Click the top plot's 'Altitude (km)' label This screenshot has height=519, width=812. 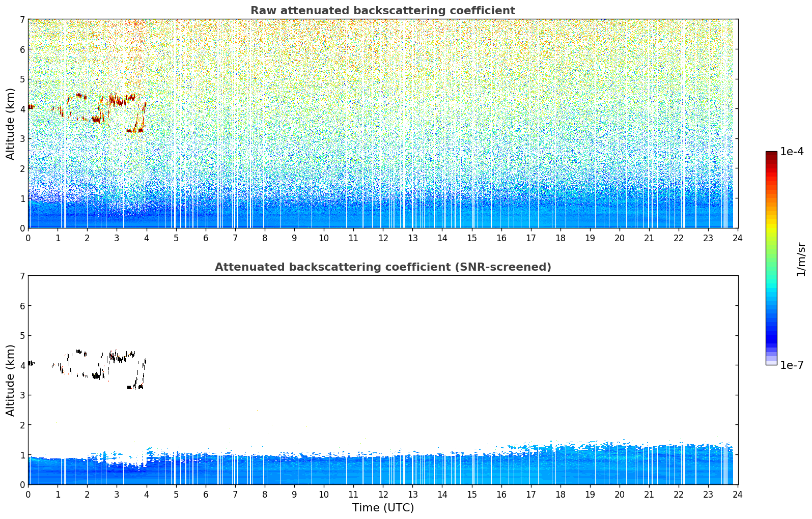tap(11, 124)
